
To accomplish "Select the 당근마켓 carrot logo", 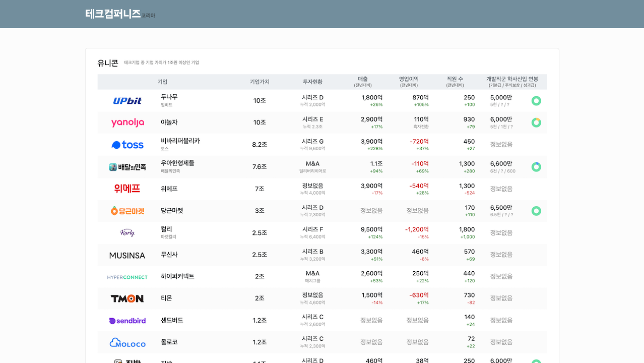I will [126, 211].
